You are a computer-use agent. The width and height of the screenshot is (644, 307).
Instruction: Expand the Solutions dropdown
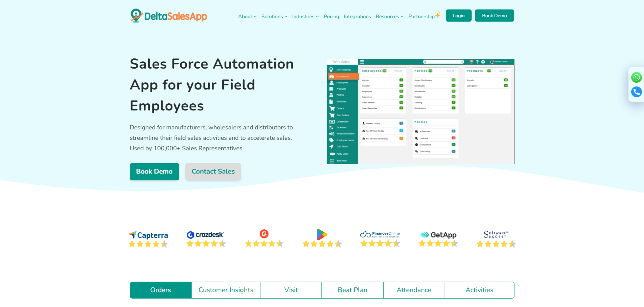274,16
